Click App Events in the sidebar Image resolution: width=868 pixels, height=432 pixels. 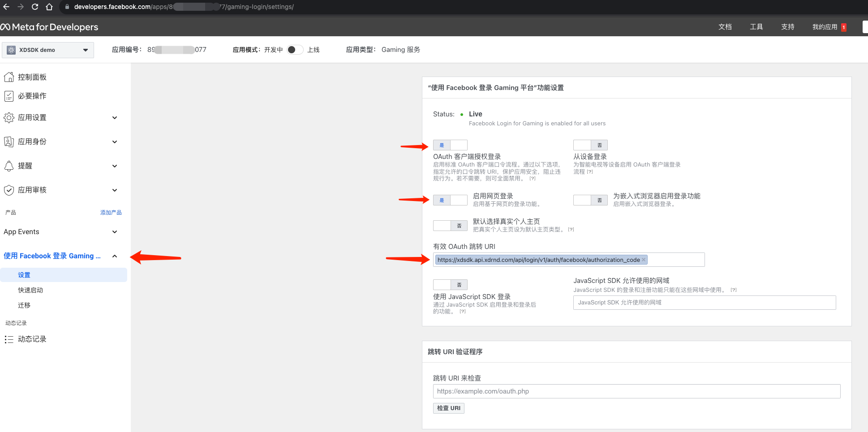pos(21,232)
